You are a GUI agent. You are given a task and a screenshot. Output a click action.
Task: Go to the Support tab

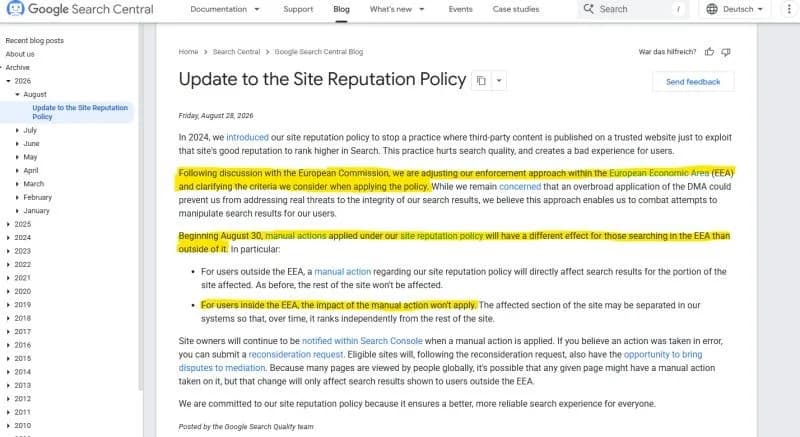tap(298, 9)
